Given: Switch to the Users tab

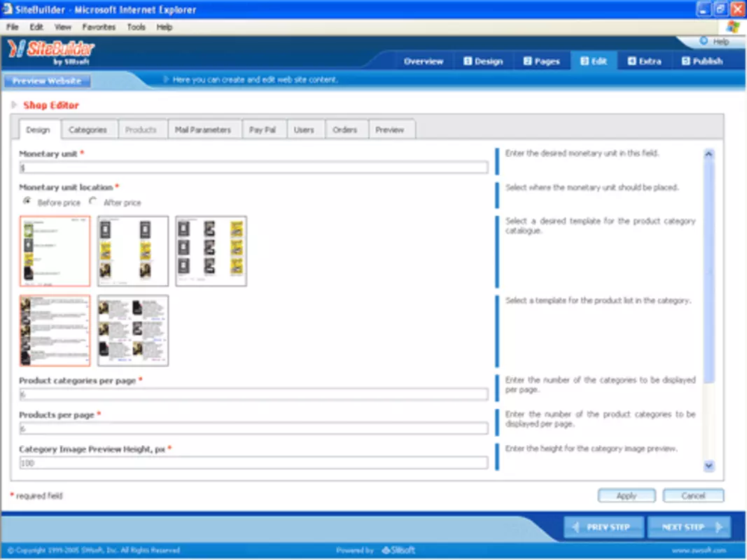Looking at the screenshot, I should point(304,129).
